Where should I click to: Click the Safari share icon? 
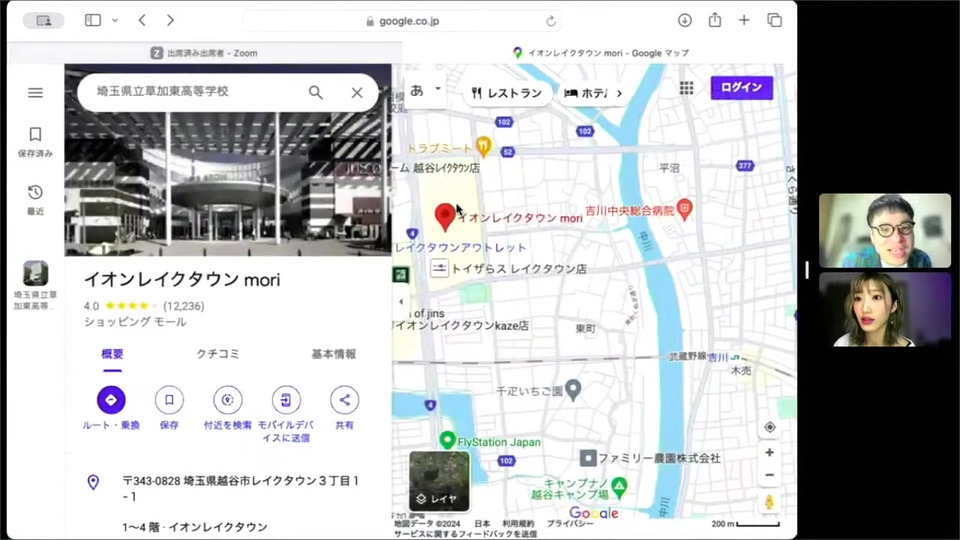[x=714, y=20]
